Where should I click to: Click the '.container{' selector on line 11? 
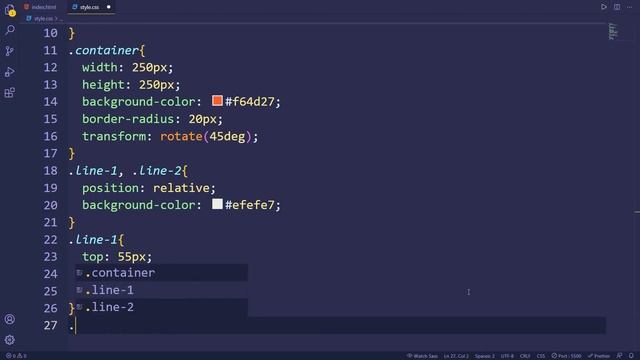(x=107, y=50)
